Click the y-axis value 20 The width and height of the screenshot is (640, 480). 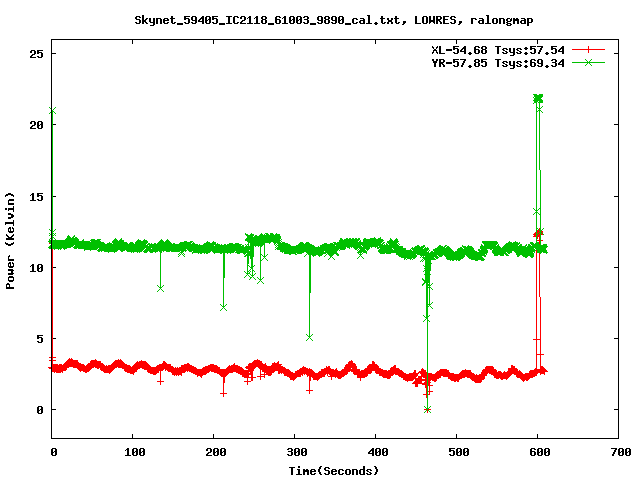(x=36, y=125)
